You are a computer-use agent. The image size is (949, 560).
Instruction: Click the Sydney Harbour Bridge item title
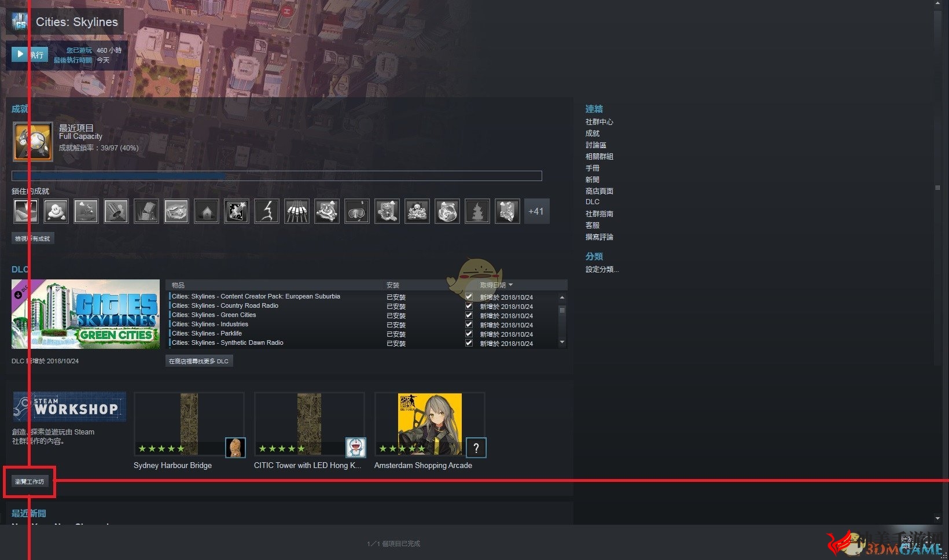pyautogui.click(x=172, y=466)
